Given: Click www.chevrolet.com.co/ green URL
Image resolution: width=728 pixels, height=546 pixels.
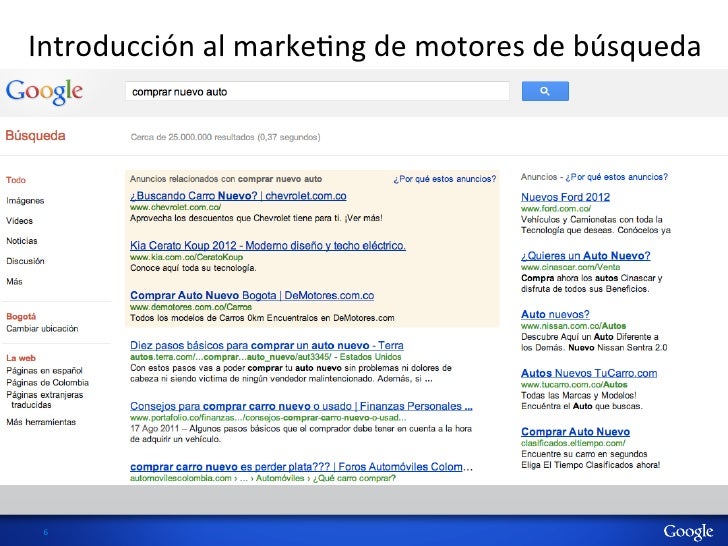Looking at the screenshot, I should coord(176,207).
